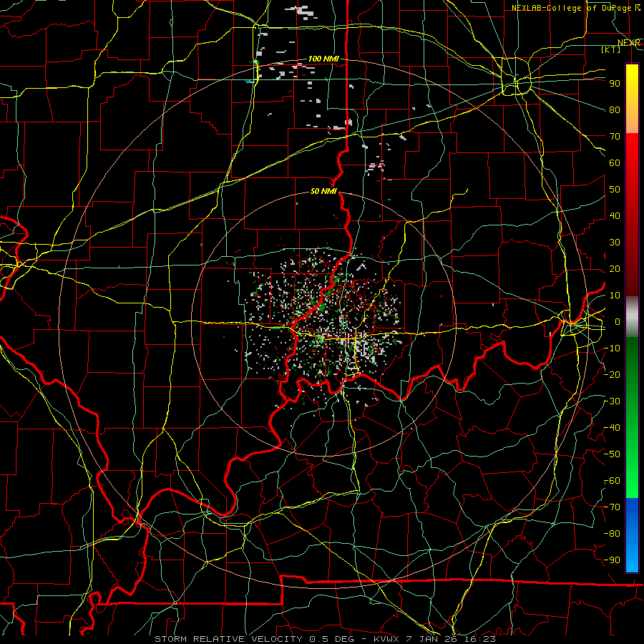Click the "-60" scale value
Screen dimensions: 644x644
point(612,481)
